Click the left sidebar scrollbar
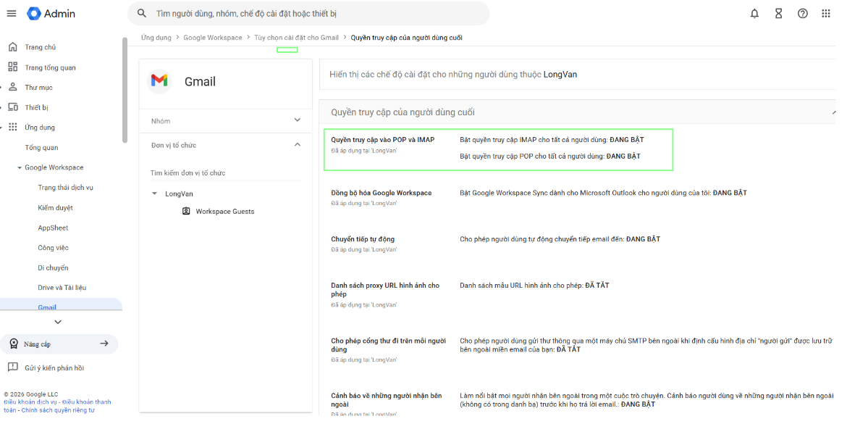The image size is (868, 424). (x=125, y=90)
